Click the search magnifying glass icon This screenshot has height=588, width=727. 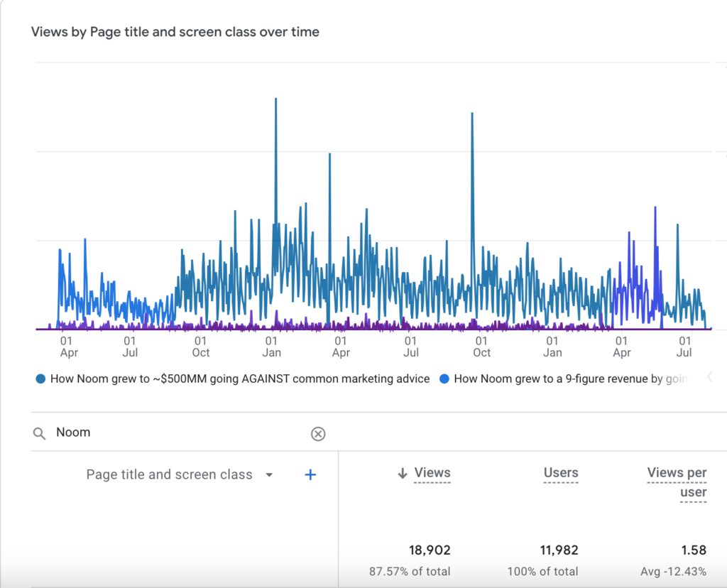point(39,432)
